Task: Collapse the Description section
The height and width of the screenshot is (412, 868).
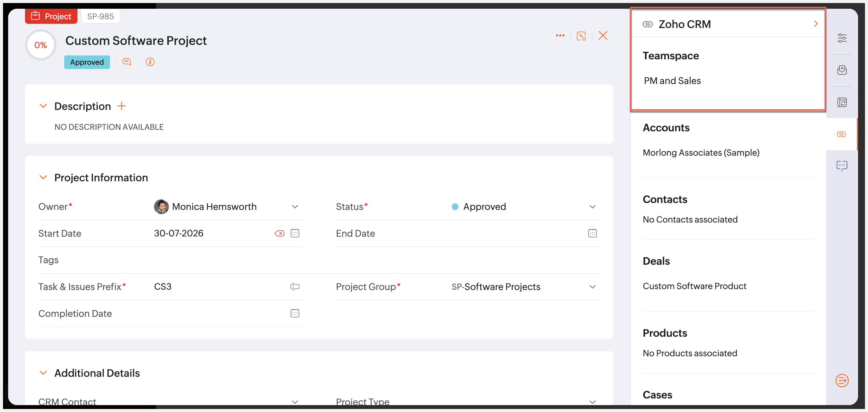Action: click(x=43, y=106)
